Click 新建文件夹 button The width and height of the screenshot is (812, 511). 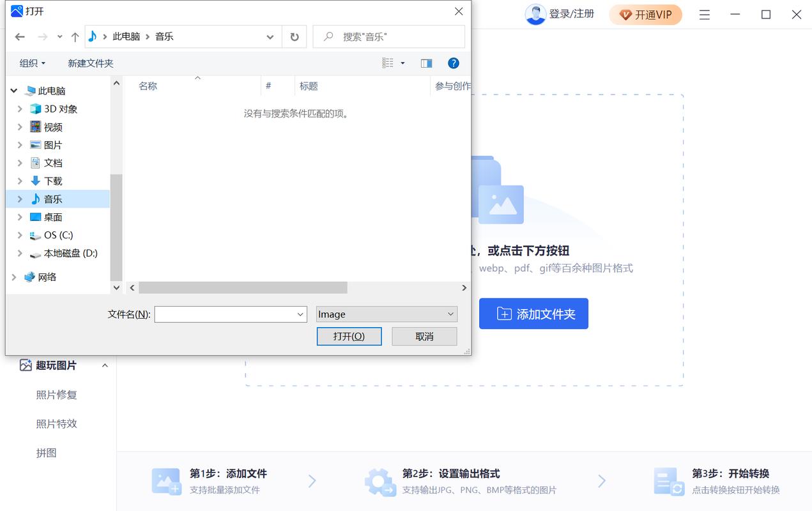(91, 63)
